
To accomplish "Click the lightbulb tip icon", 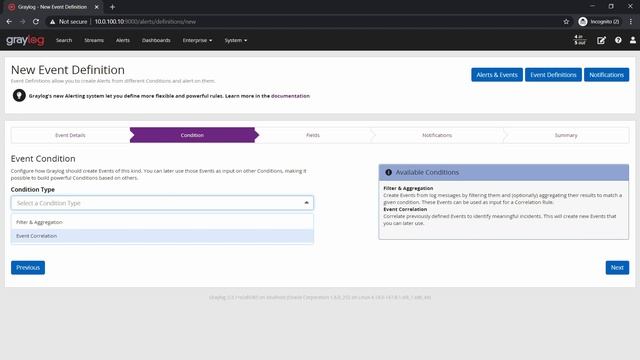I will pyautogui.click(x=19, y=96).
